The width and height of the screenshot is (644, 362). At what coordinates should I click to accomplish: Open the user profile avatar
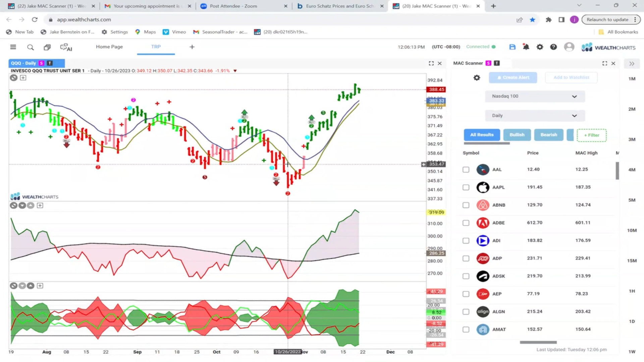[x=569, y=47]
